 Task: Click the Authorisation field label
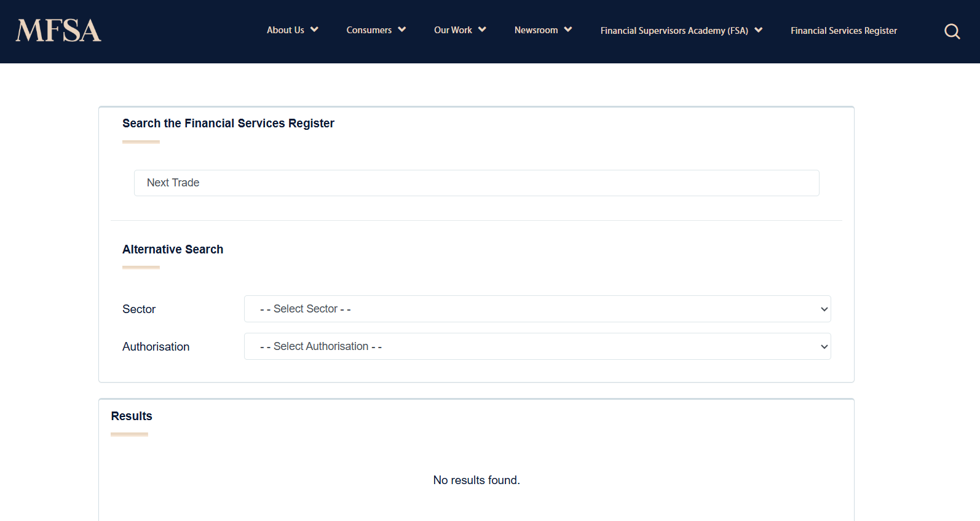click(x=156, y=347)
